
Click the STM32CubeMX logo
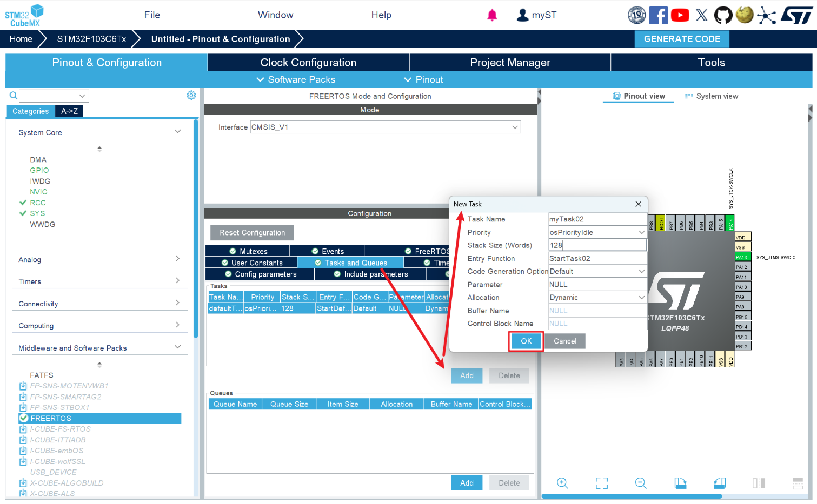click(24, 15)
